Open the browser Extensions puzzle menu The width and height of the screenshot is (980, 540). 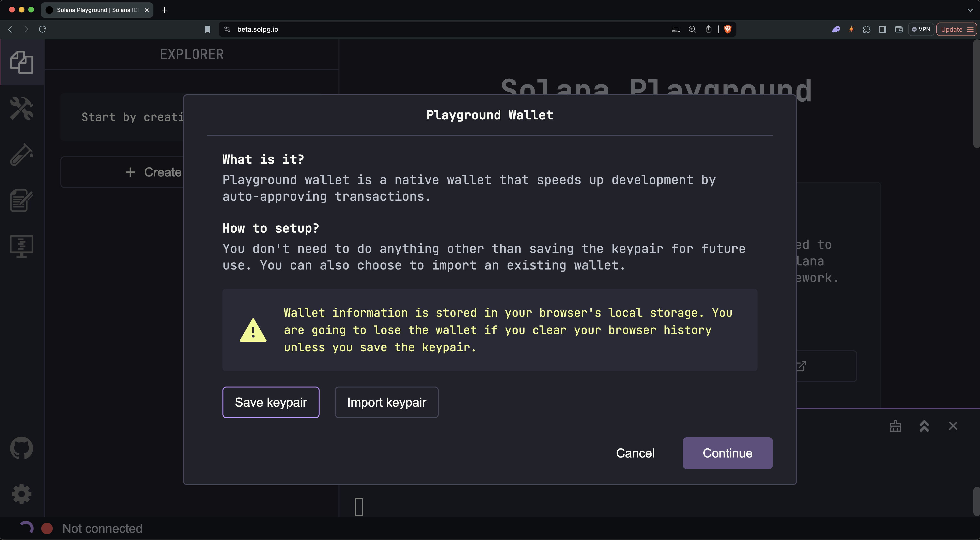click(867, 29)
